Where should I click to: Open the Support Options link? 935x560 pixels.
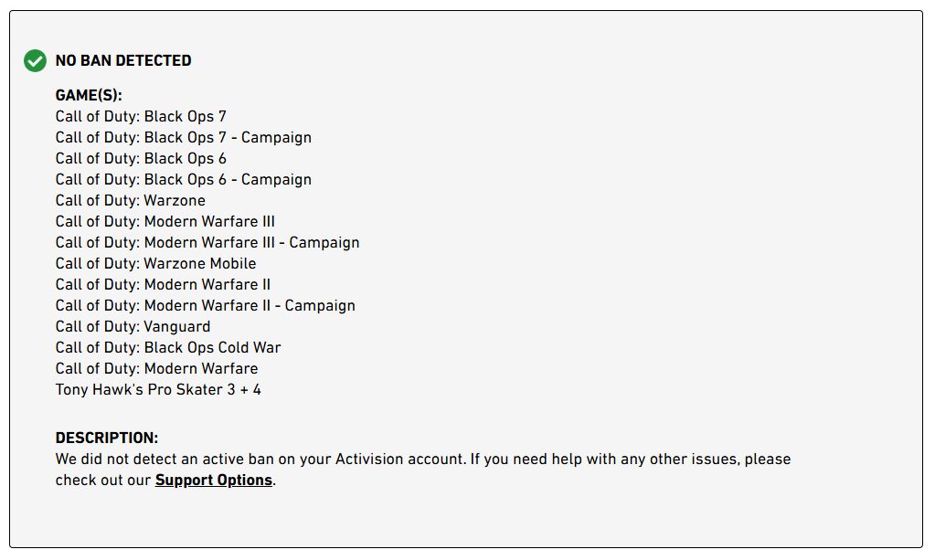(213, 481)
